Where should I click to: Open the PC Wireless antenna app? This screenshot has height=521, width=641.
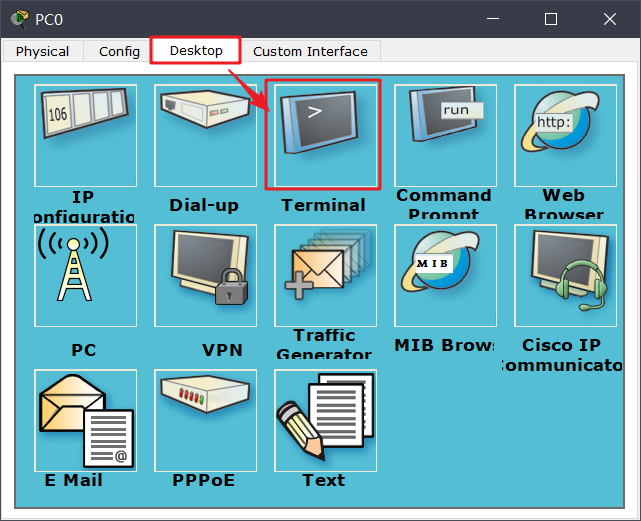coord(85,275)
